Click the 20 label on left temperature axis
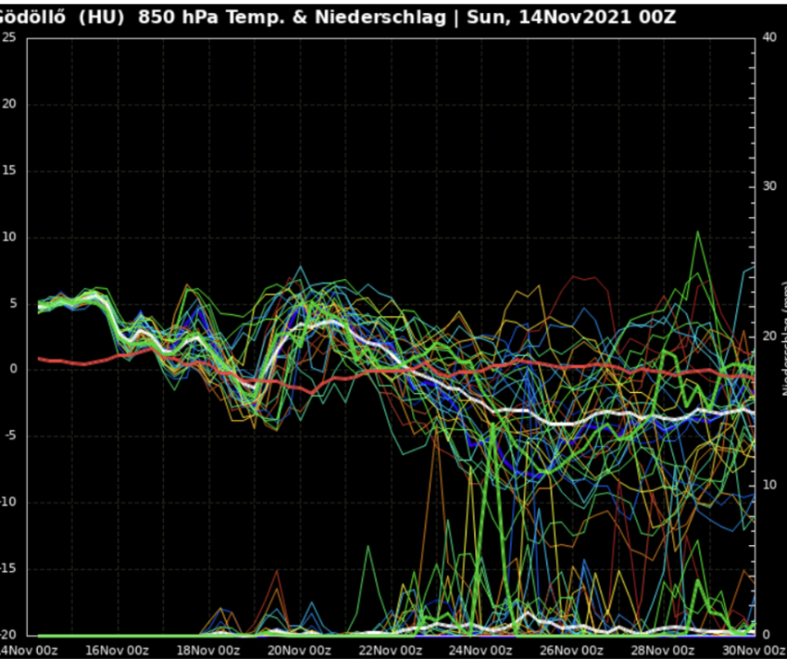Viewport: 787px width, 672px height. tap(9, 104)
